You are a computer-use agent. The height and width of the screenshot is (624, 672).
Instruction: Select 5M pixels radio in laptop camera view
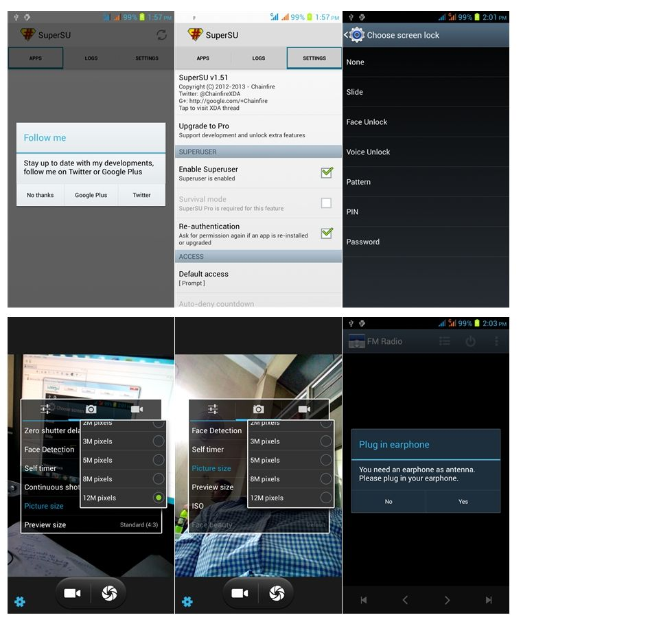point(159,460)
